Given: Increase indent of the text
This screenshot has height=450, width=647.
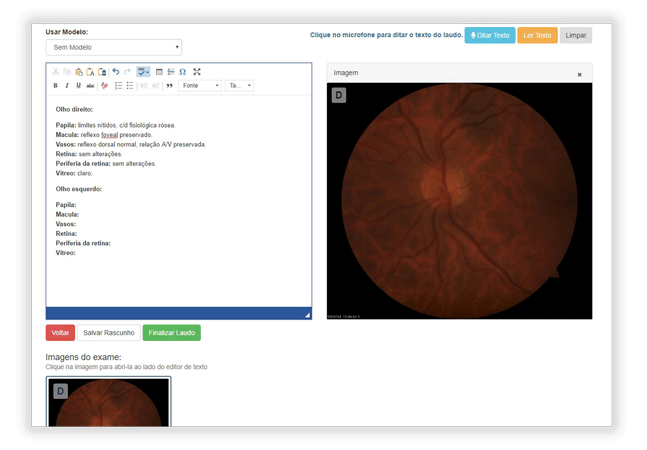Looking at the screenshot, I should coord(156,85).
